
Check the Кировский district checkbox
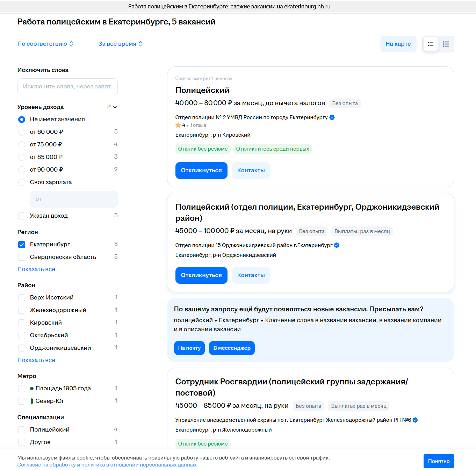click(x=22, y=323)
